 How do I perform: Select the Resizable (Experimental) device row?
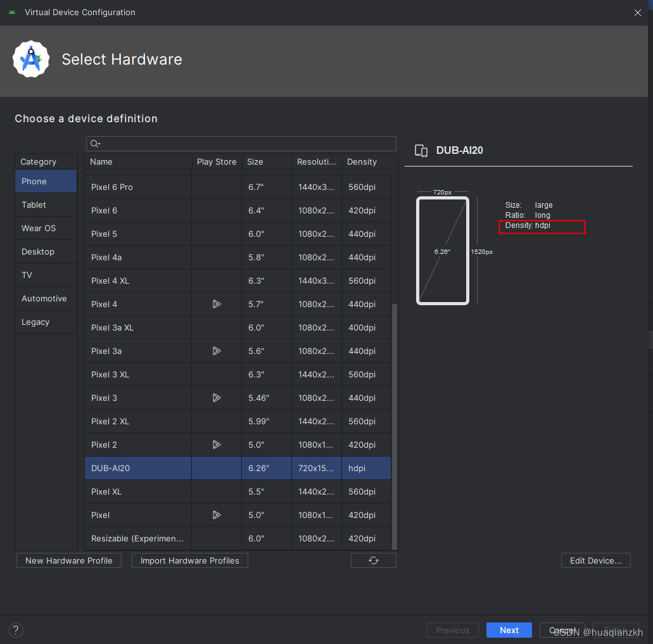click(x=238, y=538)
